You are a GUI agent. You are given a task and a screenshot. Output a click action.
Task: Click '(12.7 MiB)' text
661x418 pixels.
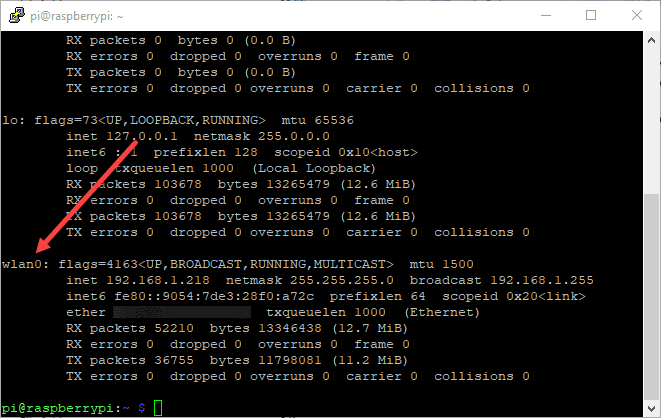coord(370,328)
